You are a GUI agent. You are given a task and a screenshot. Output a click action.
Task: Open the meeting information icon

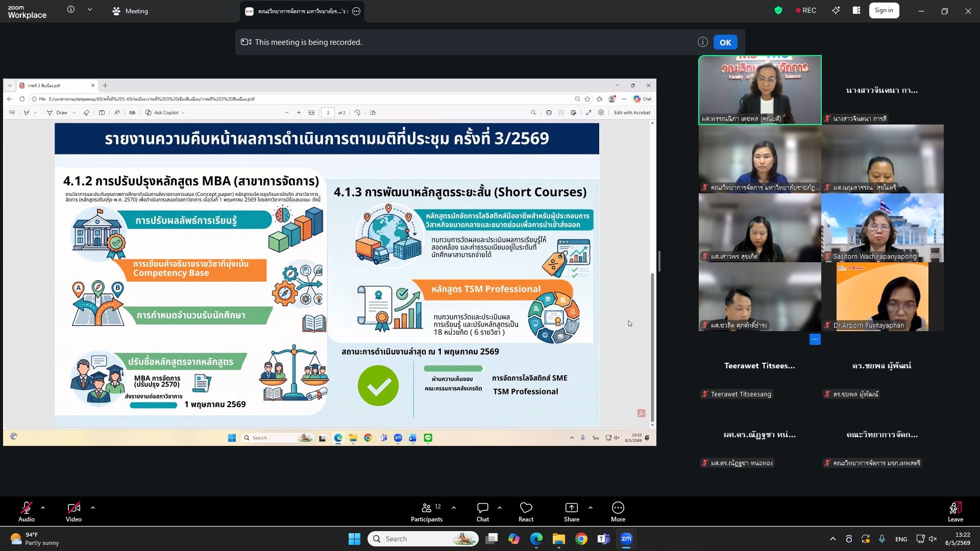[x=71, y=10]
